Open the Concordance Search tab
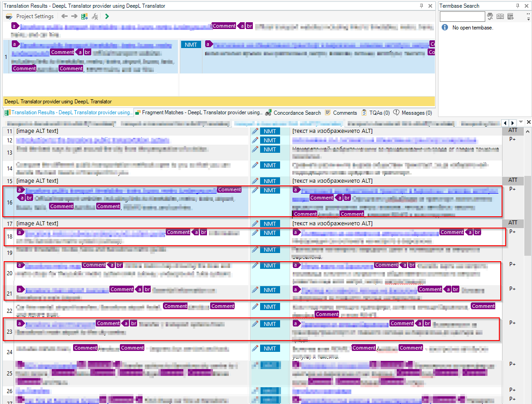Image resolution: width=532 pixels, height=404 pixels. click(x=294, y=112)
